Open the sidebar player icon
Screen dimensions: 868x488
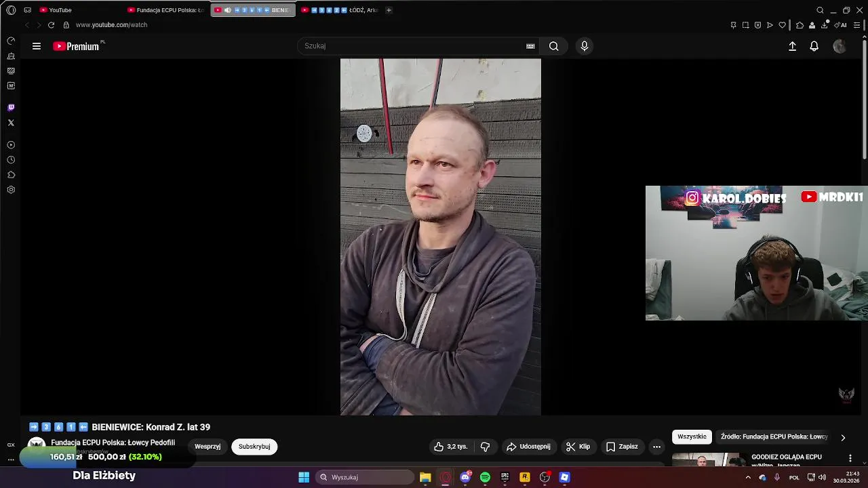(11, 145)
